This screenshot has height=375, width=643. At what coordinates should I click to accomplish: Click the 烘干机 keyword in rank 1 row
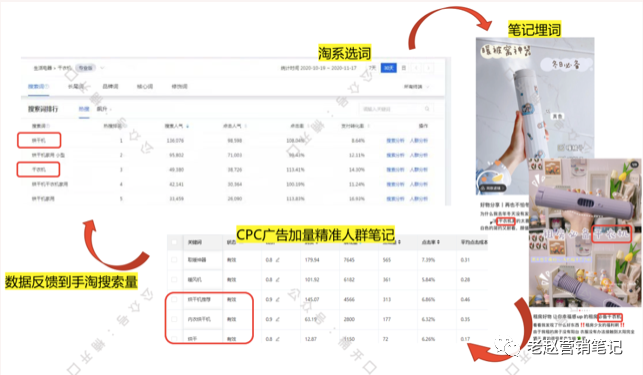[x=39, y=140]
